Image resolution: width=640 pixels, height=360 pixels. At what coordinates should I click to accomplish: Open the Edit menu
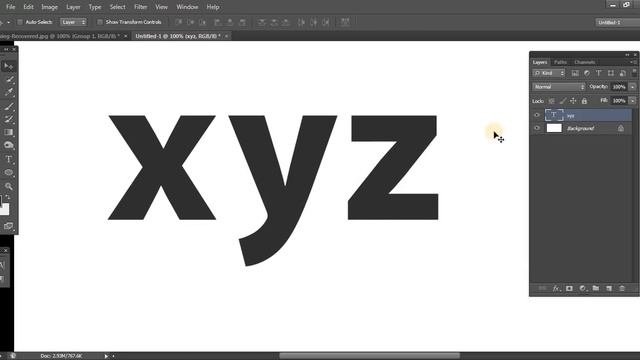point(28,7)
